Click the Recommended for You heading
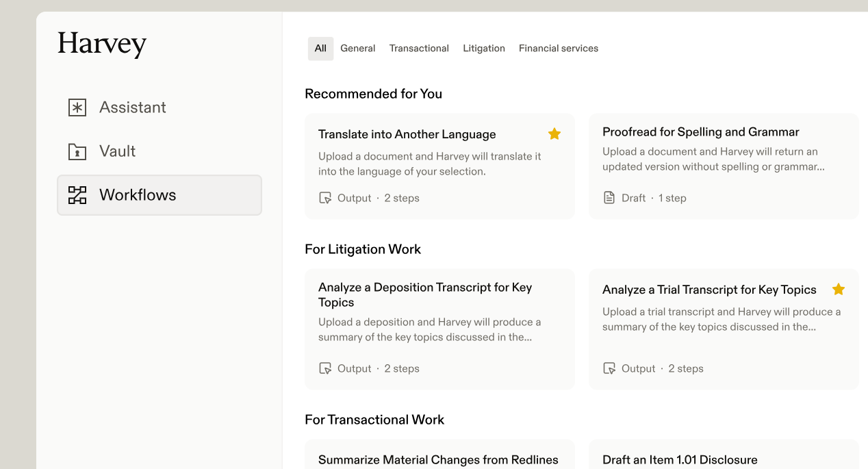Screen dimensions: 868x469 tap(374, 94)
